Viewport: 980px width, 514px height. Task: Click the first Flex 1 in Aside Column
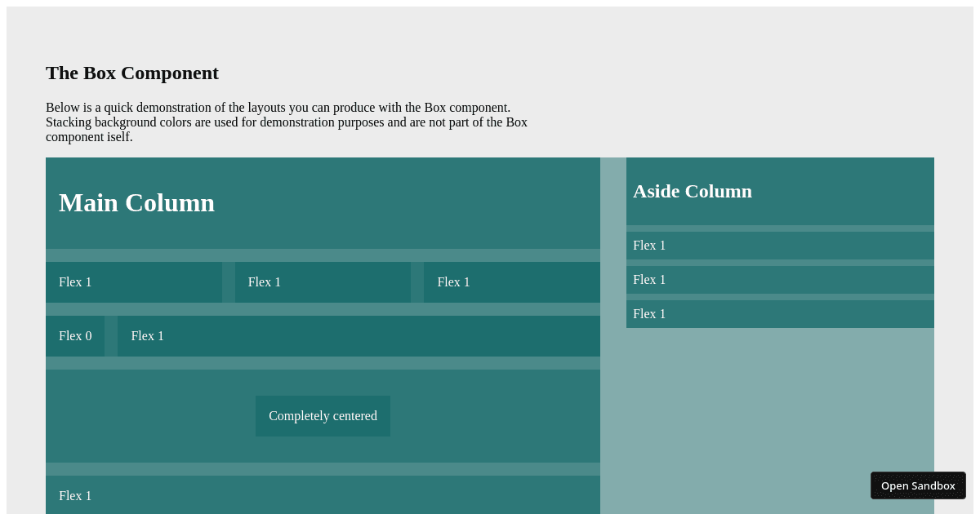coord(780,245)
